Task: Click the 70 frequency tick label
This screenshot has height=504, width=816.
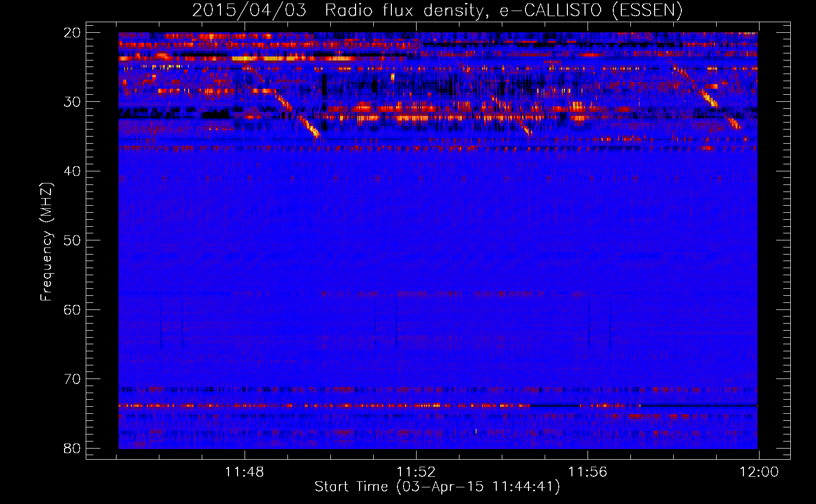Action: [72, 379]
